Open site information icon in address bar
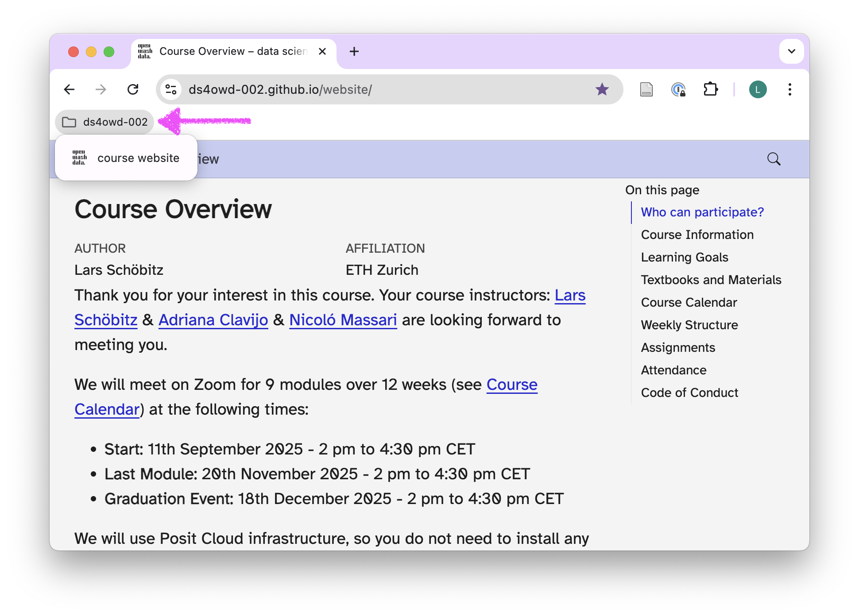Viewport: 859px width, 616px height. click(171, 90)
